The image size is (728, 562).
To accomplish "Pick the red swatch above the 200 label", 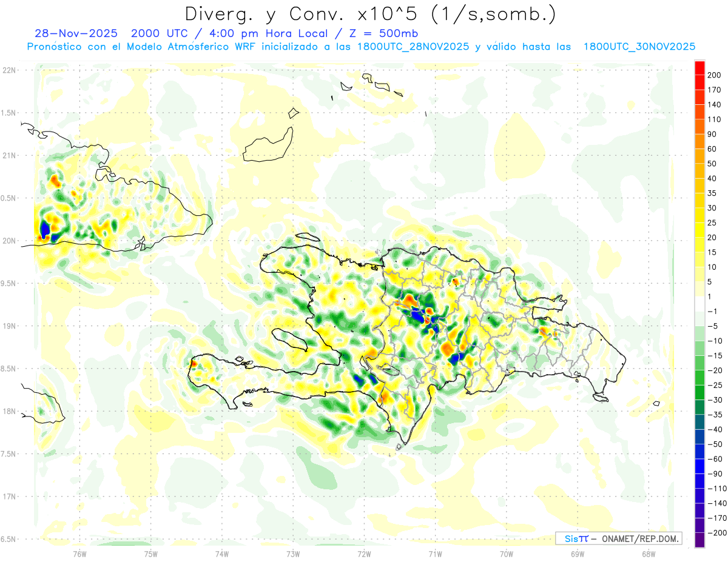I will [700, 68].
